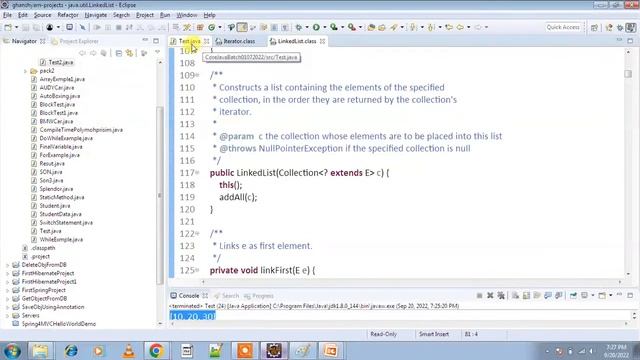Select Spring4MVCHelloWorldDemo project
The image size is (640, 360).
pos(59,324)
